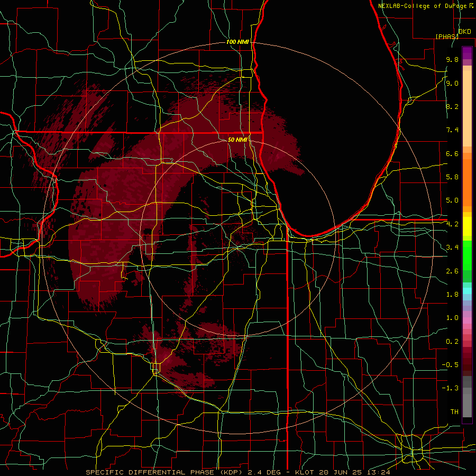Pick the pale peach band on color scale
476x476 pixels.
467,108
